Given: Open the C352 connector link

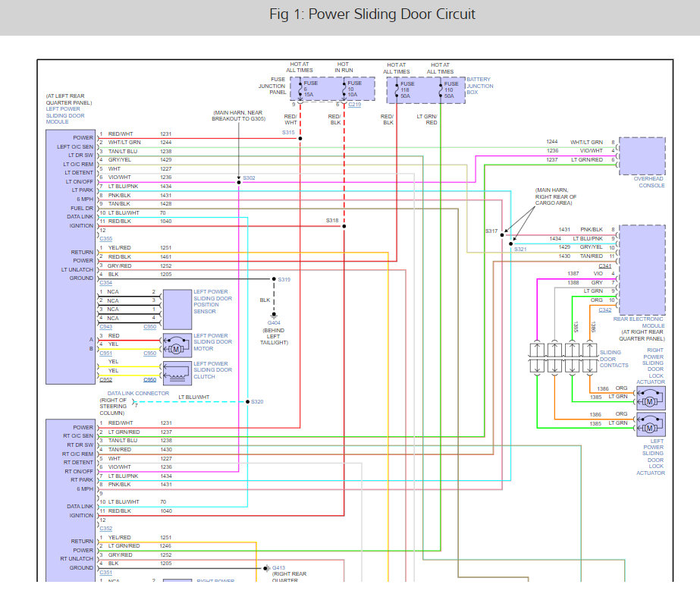Looking at the screenshot, I should point(106,528).
